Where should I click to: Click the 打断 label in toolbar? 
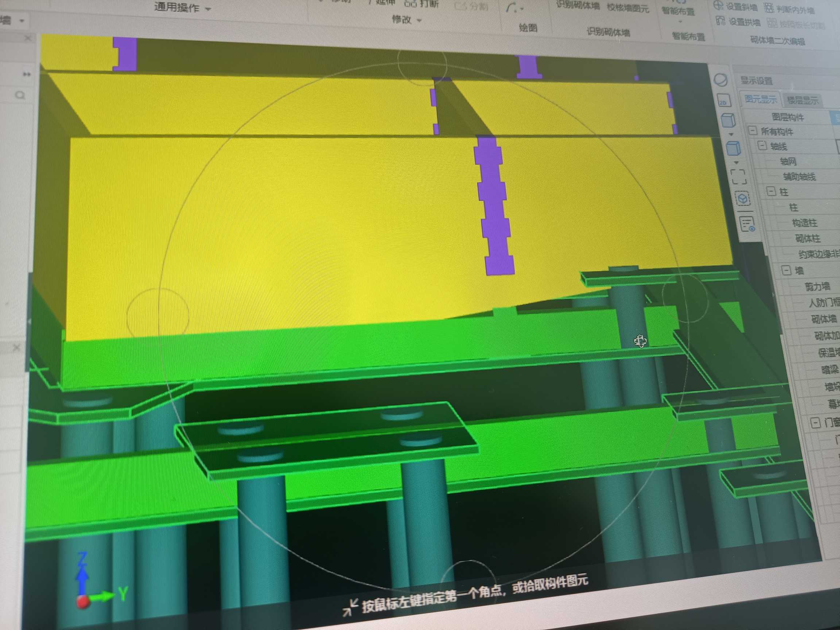pyautogui.click(x=429, y=4)
